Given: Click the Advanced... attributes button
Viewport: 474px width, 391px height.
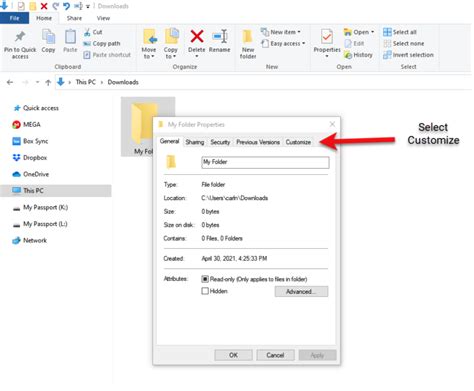Looking at the screenshot, I should 301,291.
